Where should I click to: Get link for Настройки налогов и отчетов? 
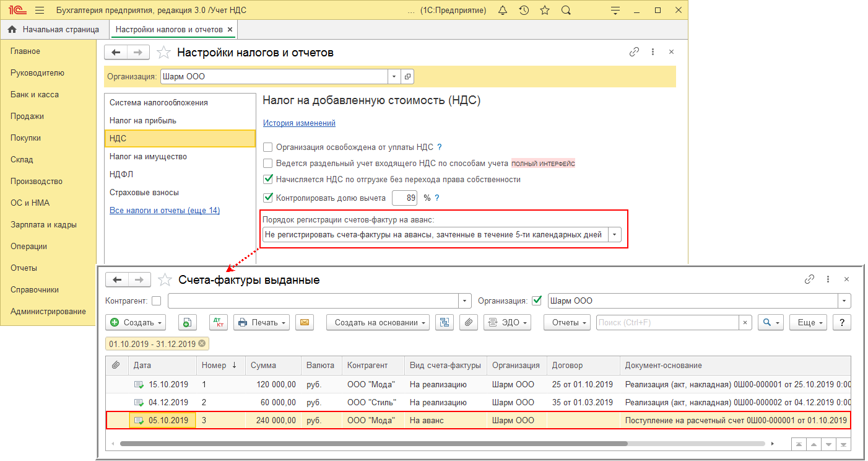click(634, 53)
